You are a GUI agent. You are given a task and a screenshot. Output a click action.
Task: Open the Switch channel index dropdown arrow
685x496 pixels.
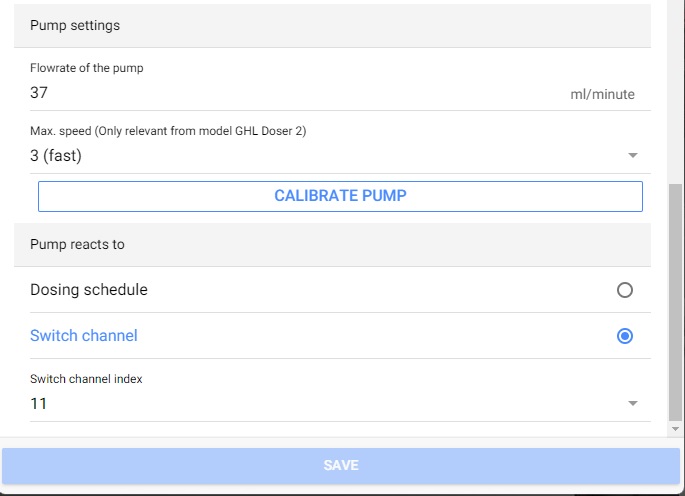[633, 403]
